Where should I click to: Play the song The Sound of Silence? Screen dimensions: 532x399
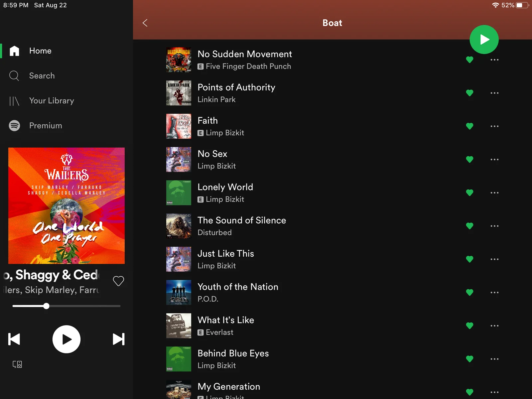pos(242,220)
